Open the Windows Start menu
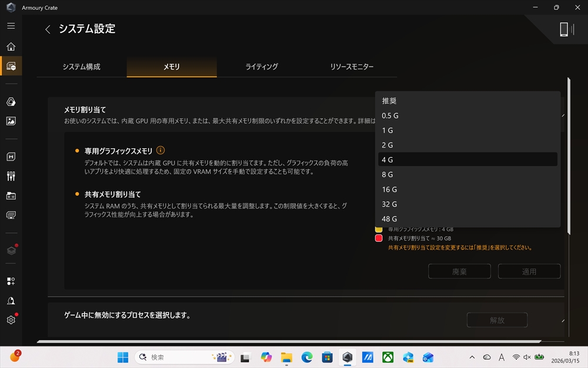Image resolution: width=588 pixels, height=368 pixels. 123,357
